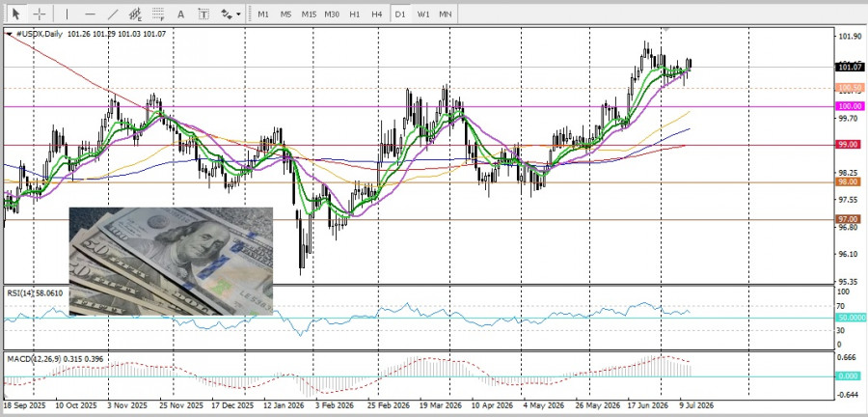The height and width of the screenshot is (417, 868).
Task: Switch to the M1 timeframe
Action: pyautogui.click(x=263, y=14)
